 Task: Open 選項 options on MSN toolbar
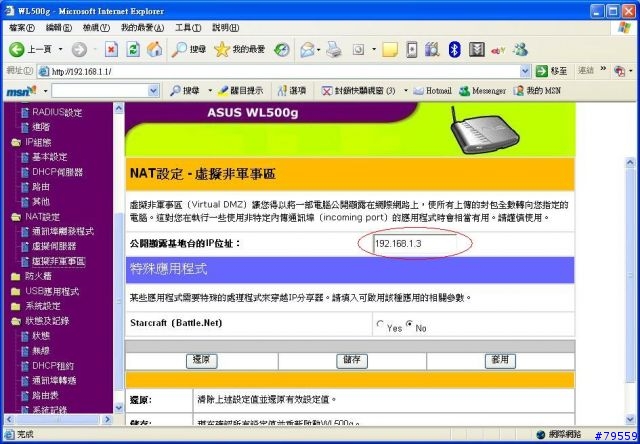click(x=291, y=91)
